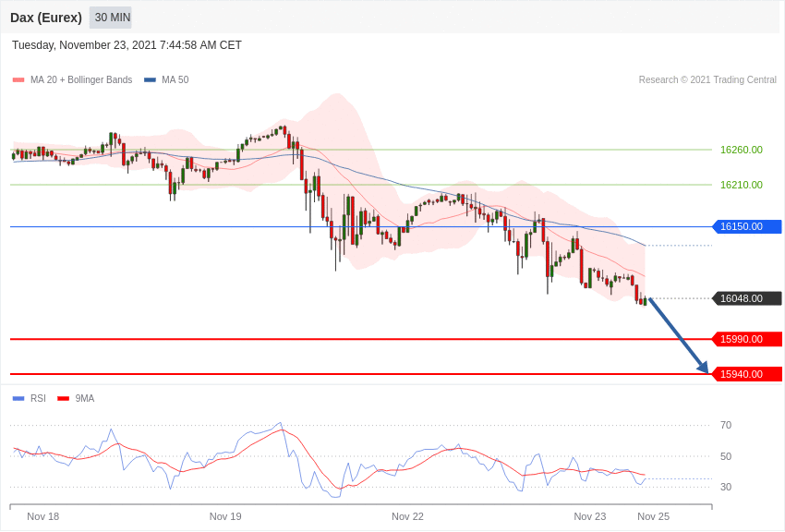785x532 pixels.
Task: Click the black 16048.00 current price tag
Action: pyautogui.click(x=747, y=298)
